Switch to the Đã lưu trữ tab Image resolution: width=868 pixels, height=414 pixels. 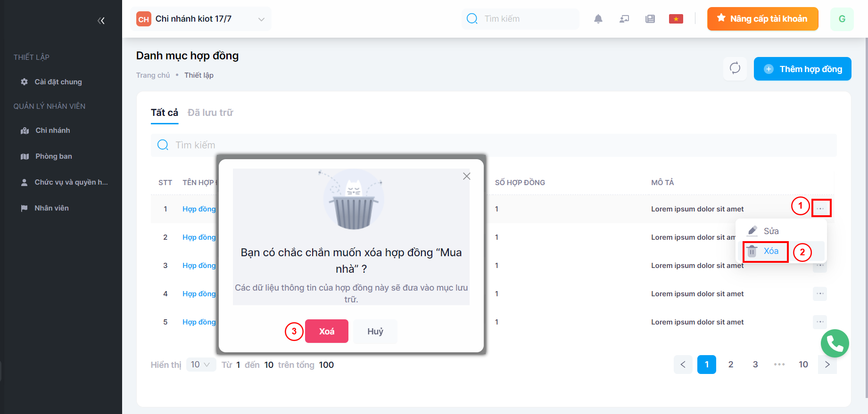pos(210,113)
